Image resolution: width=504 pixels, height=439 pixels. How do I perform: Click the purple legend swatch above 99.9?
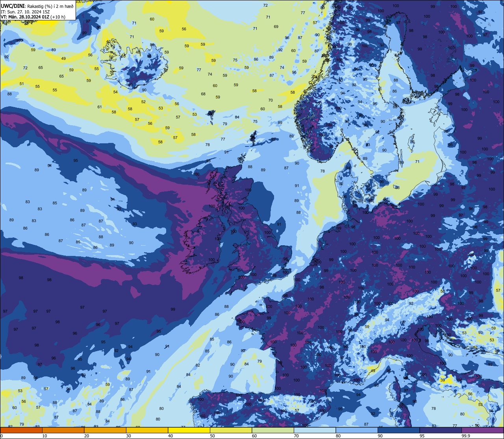482,430
